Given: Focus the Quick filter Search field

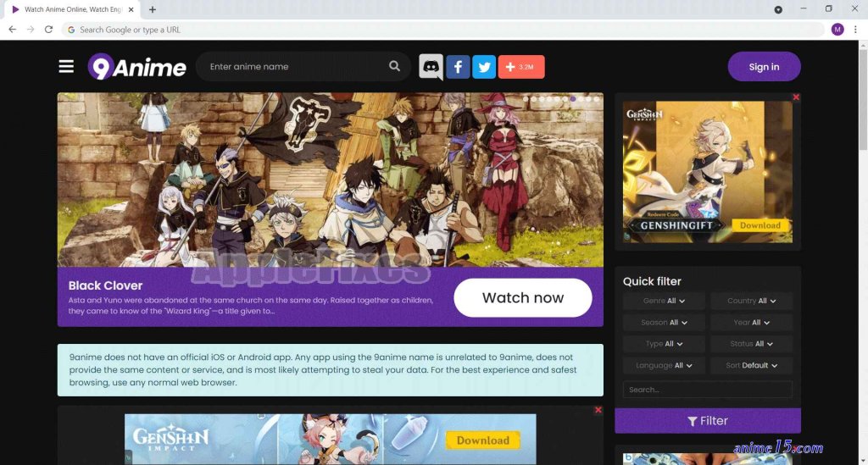Looking at the screenshot, I should click(708, 390).
